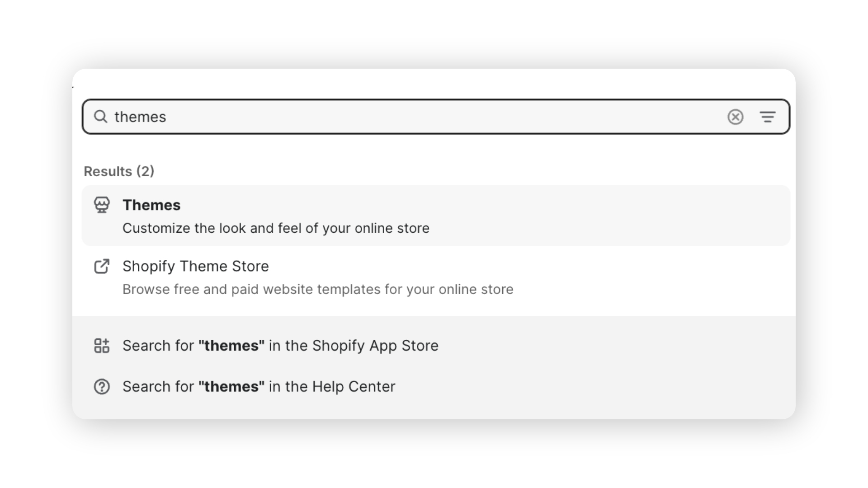
Task: Click the bold "themes" keyword in Help Center row
Action: (x=231, y=387)
